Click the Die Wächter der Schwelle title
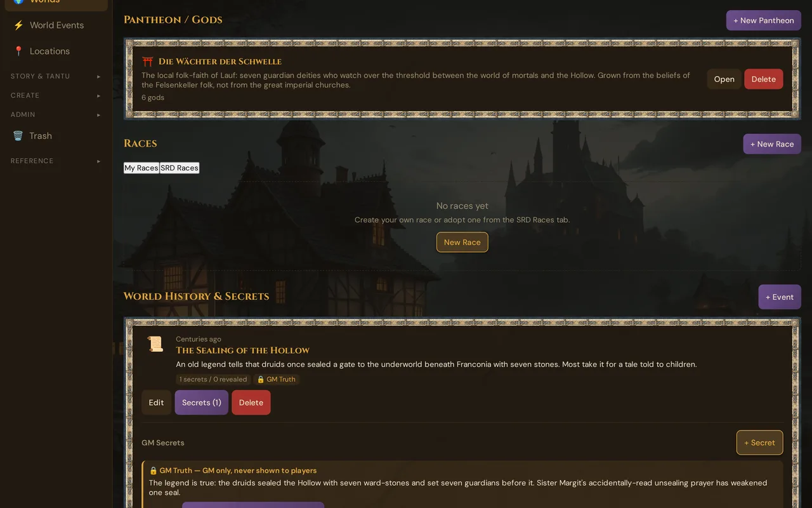 click(x=220, y=62)
